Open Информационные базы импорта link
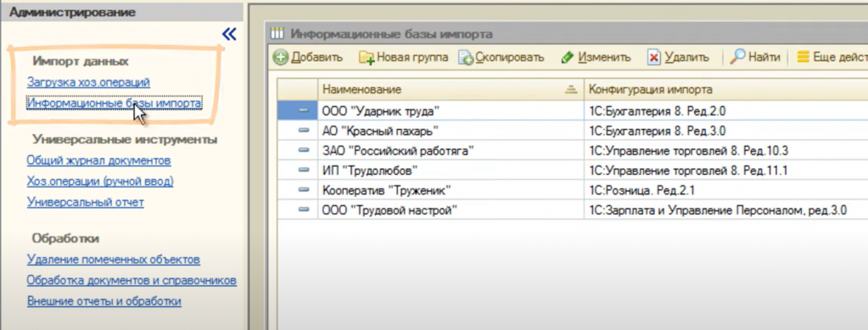Image resolution: width=868 pixels, height=330 pixels. click(114, 103)
